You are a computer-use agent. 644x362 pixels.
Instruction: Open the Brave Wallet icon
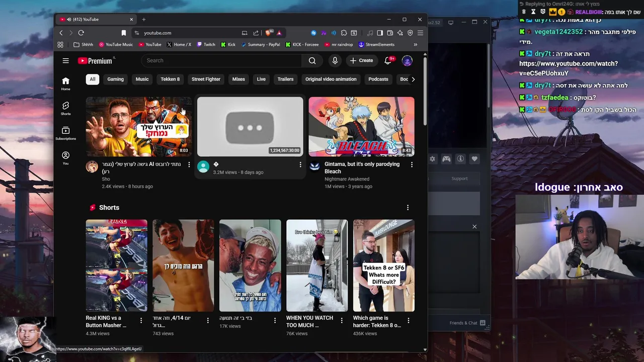(x=390, y=33)
